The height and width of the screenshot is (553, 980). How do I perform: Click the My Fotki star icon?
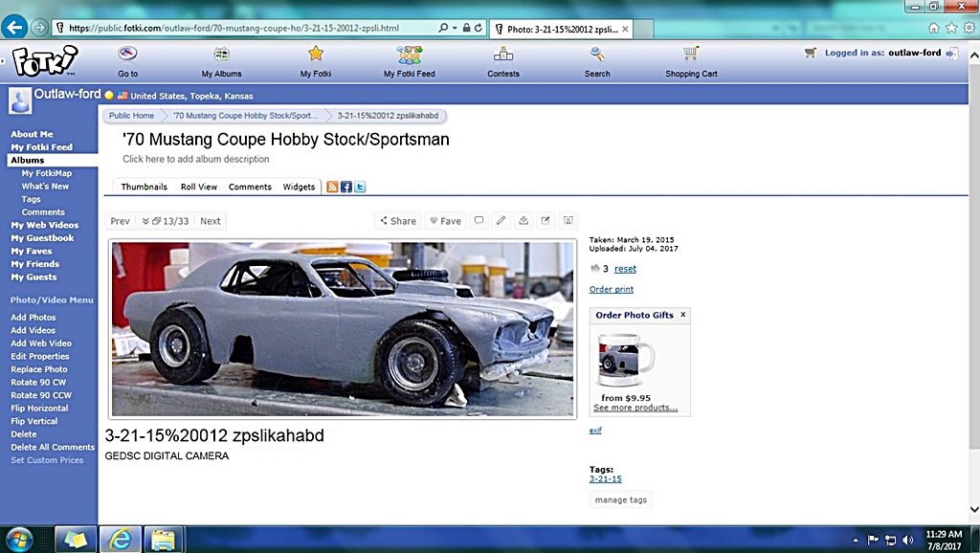(316, 55)
